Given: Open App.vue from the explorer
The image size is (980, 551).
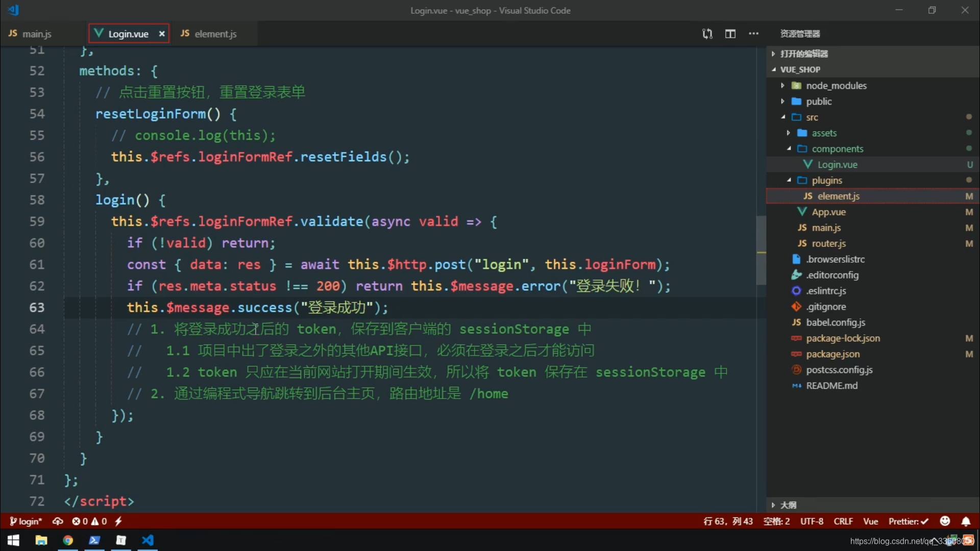Looking at the screenshot, I should pyautogui.click(x=873, y=212).
